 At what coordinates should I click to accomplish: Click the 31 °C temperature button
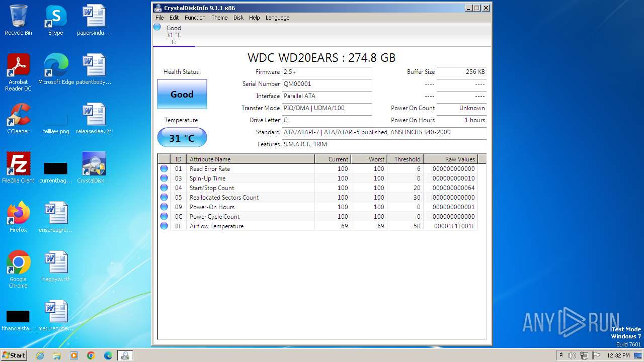[x=182, y=138]
